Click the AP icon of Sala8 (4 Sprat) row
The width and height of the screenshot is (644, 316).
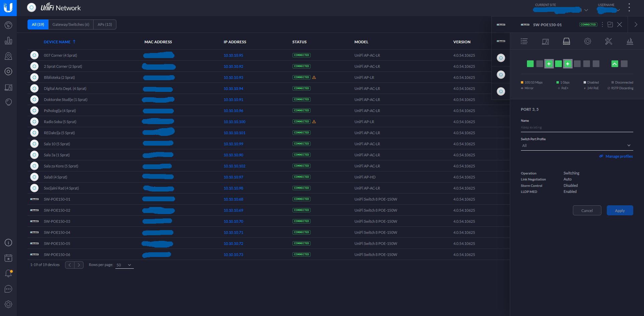tap(34, 177)
